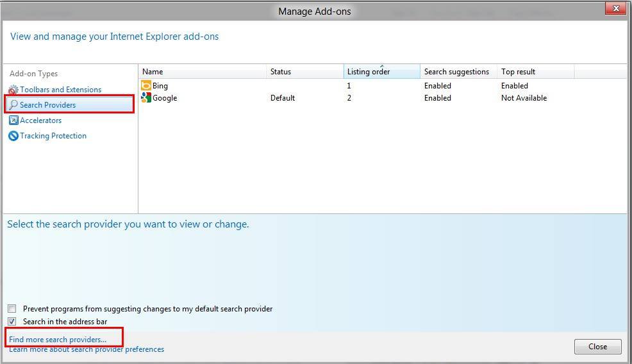Open Tracking Protection add-on type
Image resolution: width=632 pixels, height=364 pixels.
(53, 136)
